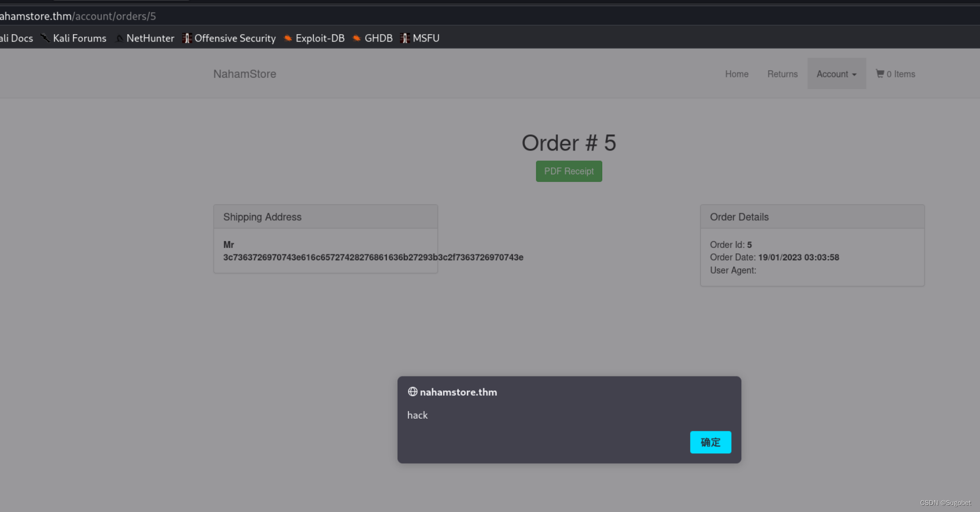Screen dimensions: 980x512
Task: Open Exploit-DB bookmark
Action: click(314, 38)
